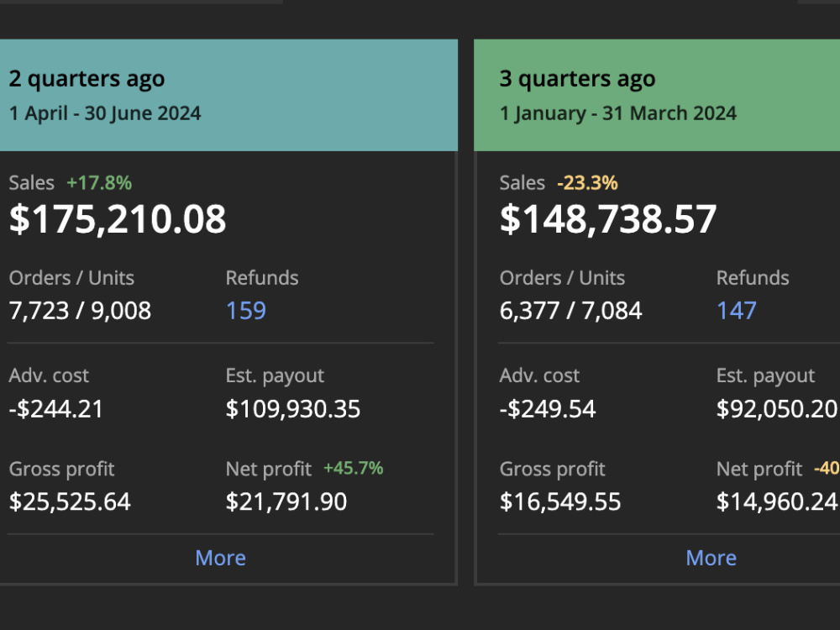Image resolution: width=840 pixels, height=630 pixels.
Task: Select the 3 quarters ago header
Action: click(657, 95)
